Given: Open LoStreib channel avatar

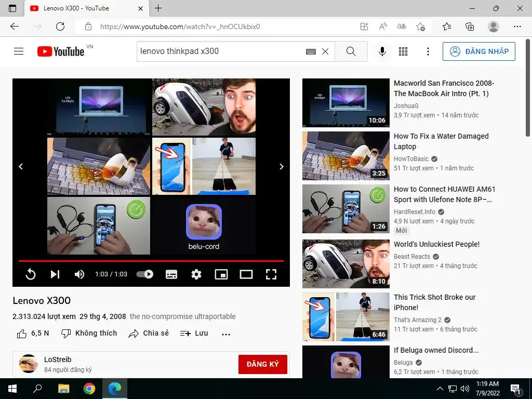Looking at the screenshot, I should click(29, 364).
